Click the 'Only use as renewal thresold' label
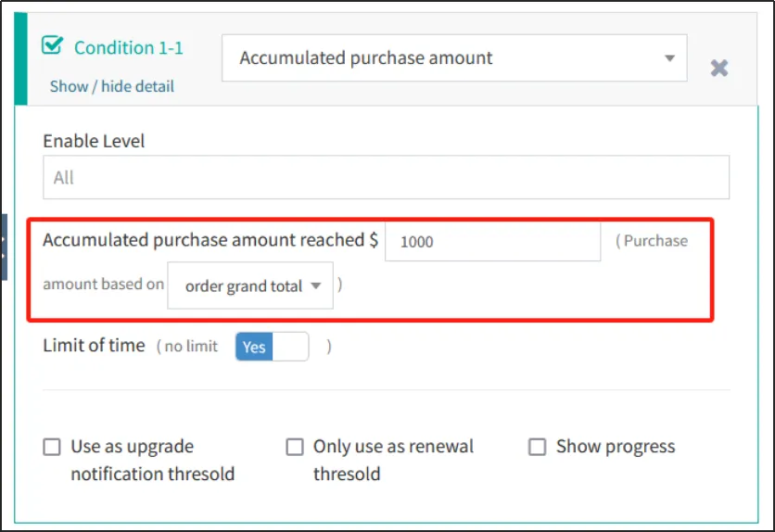The image size is (775, 532). tap(393, 460)
